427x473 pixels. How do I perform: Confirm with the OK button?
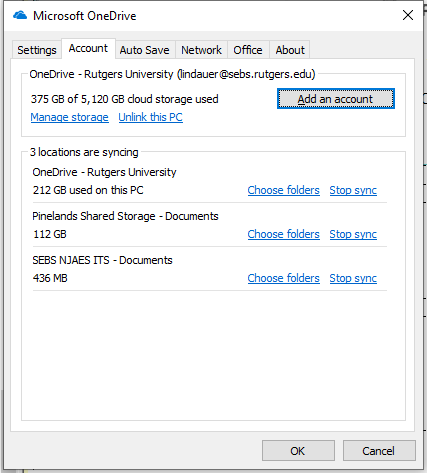pos(298,451)
